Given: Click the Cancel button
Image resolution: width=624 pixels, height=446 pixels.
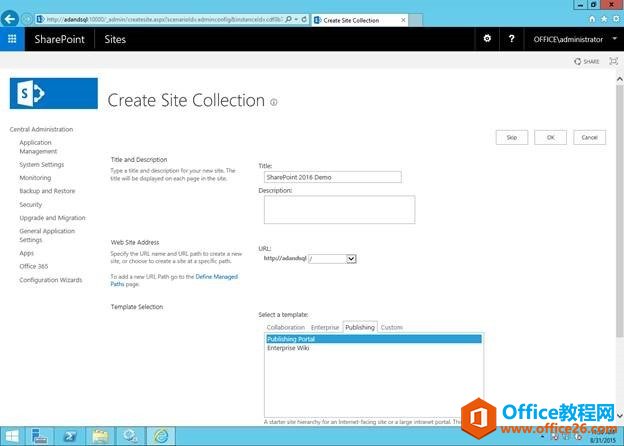Looking at the screenshot, I should (x=589, y=137).
